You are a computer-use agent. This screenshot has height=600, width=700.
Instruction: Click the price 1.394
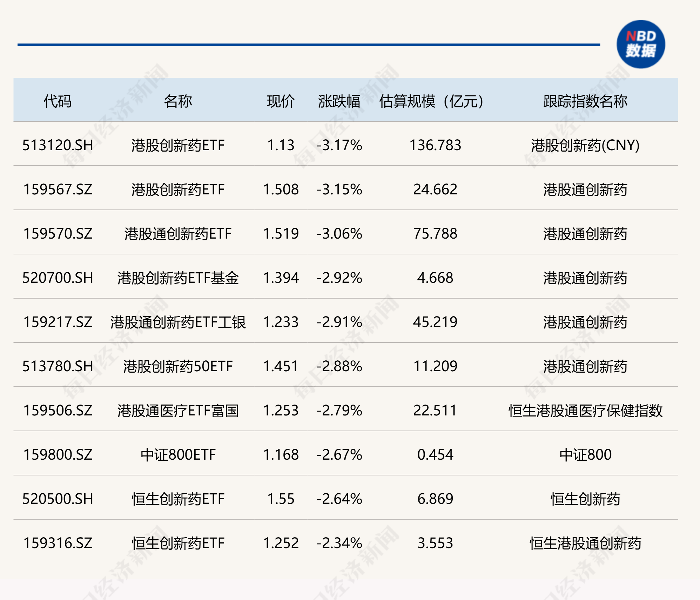(x=281, y=278)
